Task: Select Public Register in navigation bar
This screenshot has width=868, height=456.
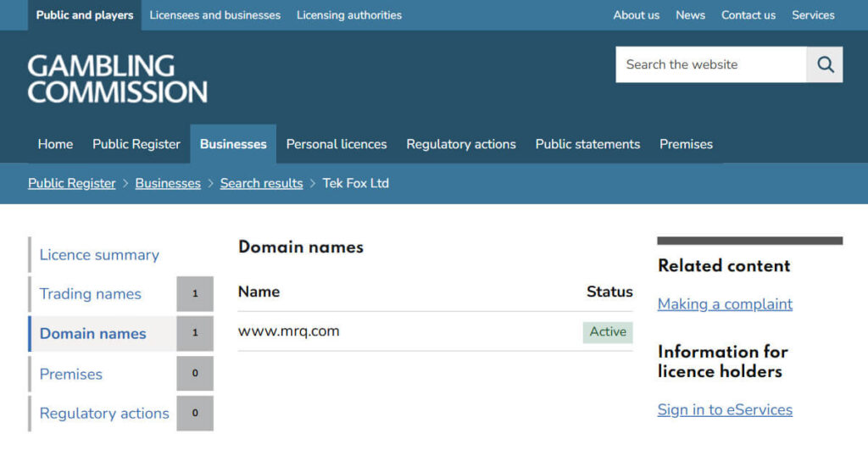Action: click(x=136, y=144)
